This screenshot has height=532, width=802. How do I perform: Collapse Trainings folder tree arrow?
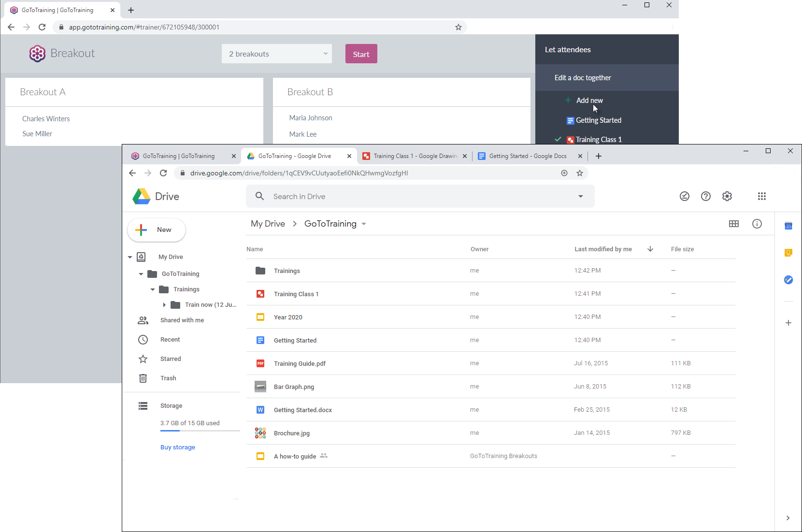153,289
